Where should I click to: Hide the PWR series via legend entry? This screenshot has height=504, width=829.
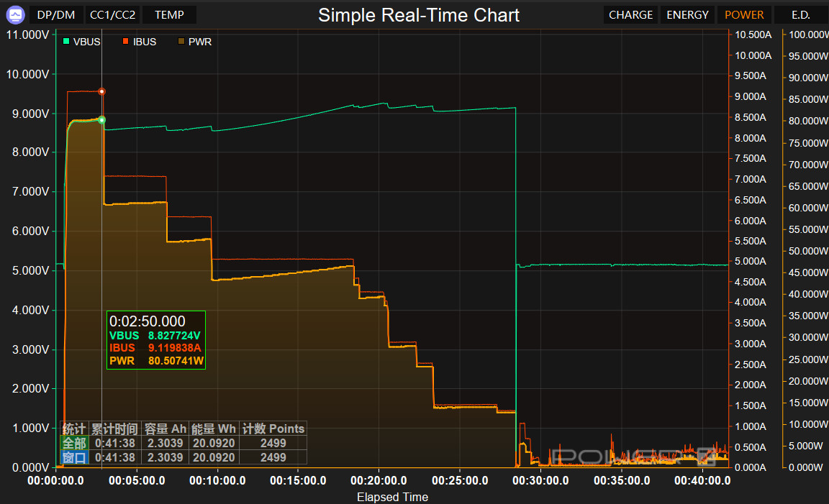click(199, 42)
